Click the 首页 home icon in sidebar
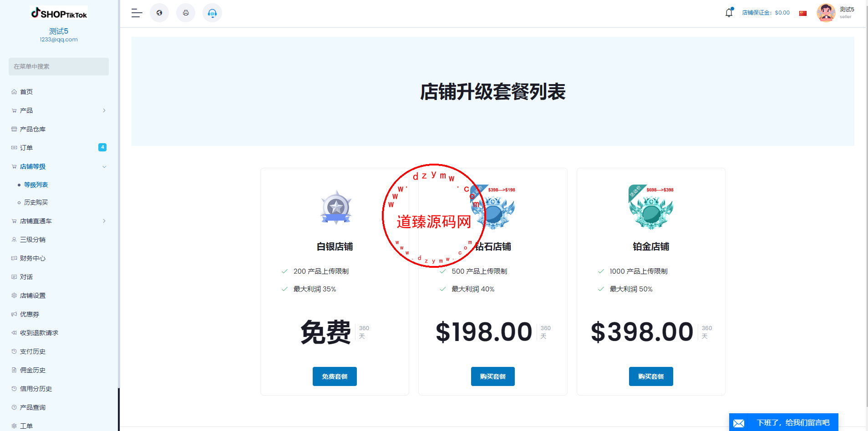 click(x=14, y=92)
